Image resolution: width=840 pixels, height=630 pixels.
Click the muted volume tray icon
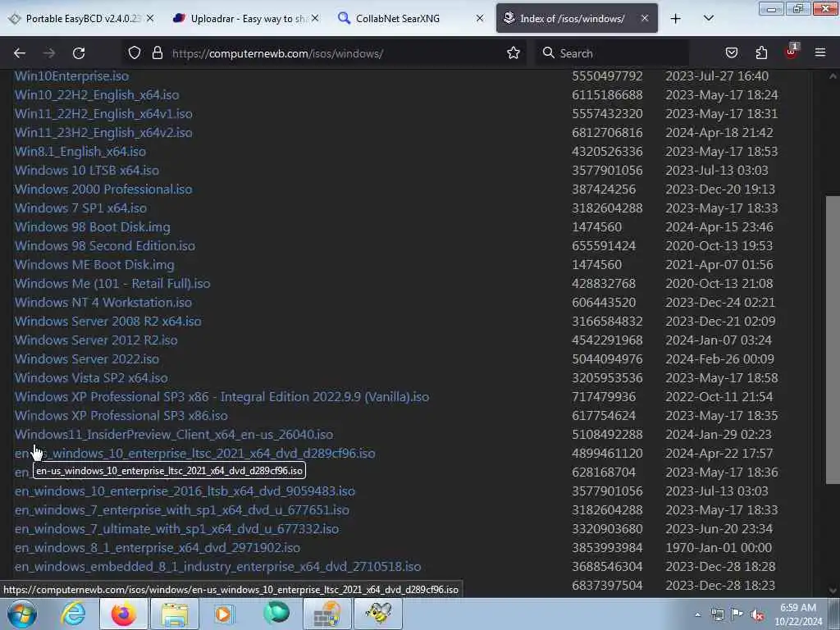pyautogui.click(x=757, y=615)
